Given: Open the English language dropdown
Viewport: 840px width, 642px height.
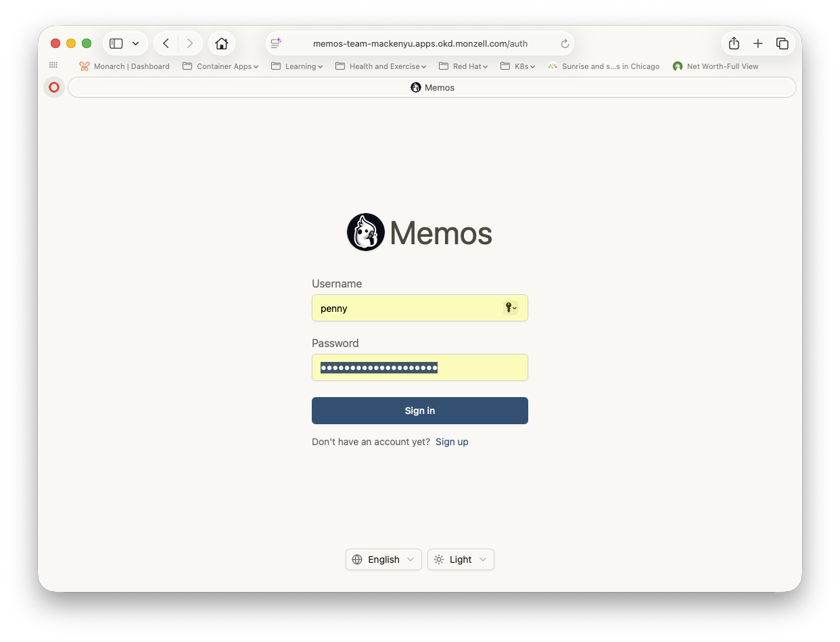Looking at the screenshot, I should [x=383, y=559].
